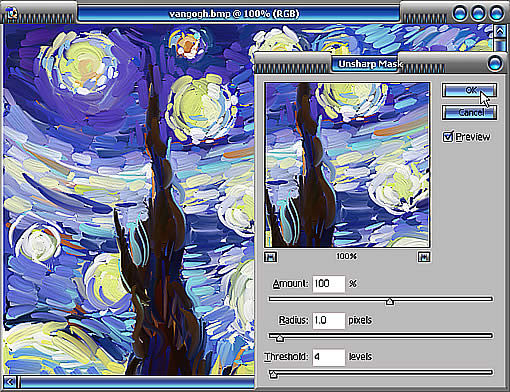Viewport: 510px width, 392px height.
Task: Adjust the Amount slider handle
Action: pyautogui.click(x=390, y=301)
